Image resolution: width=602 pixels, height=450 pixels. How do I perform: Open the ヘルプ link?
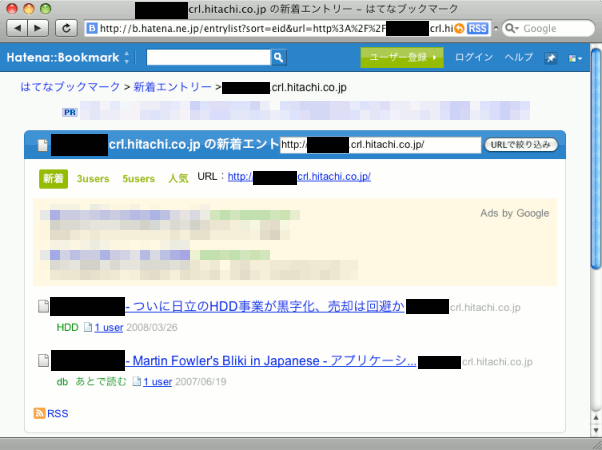tap(519, 57)
